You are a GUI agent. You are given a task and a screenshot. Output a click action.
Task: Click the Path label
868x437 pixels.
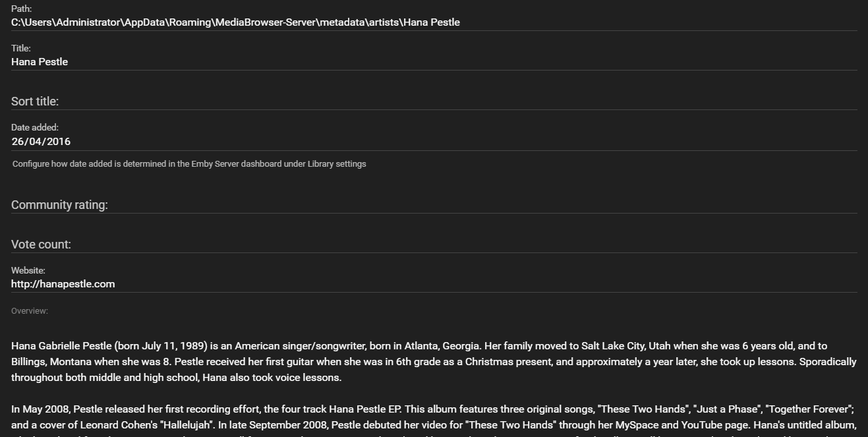coord(20,9)
